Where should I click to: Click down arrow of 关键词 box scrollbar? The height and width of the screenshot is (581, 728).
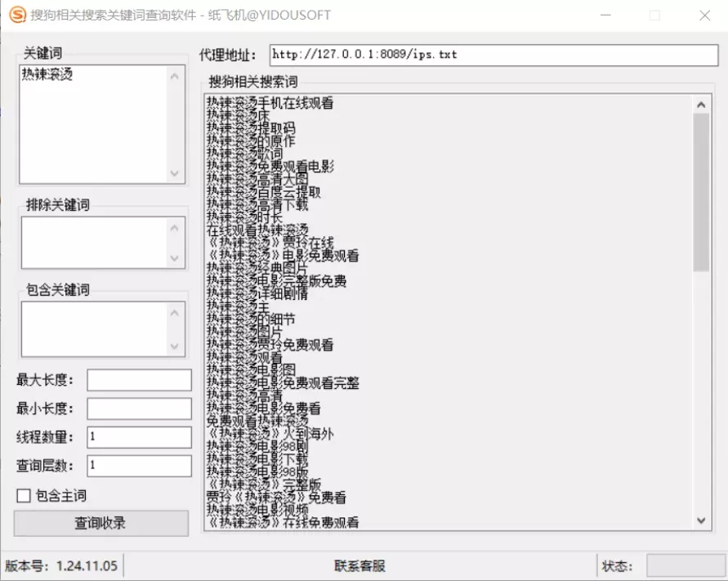point(175,173)
